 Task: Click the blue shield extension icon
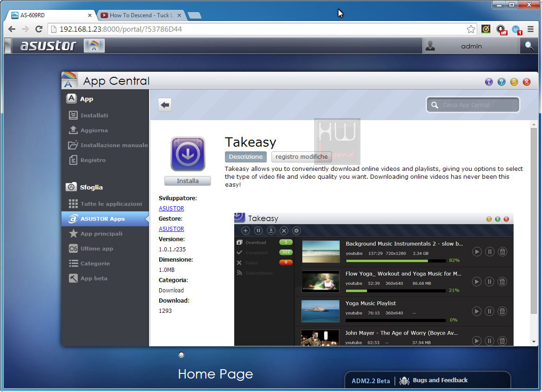point(516,29)
